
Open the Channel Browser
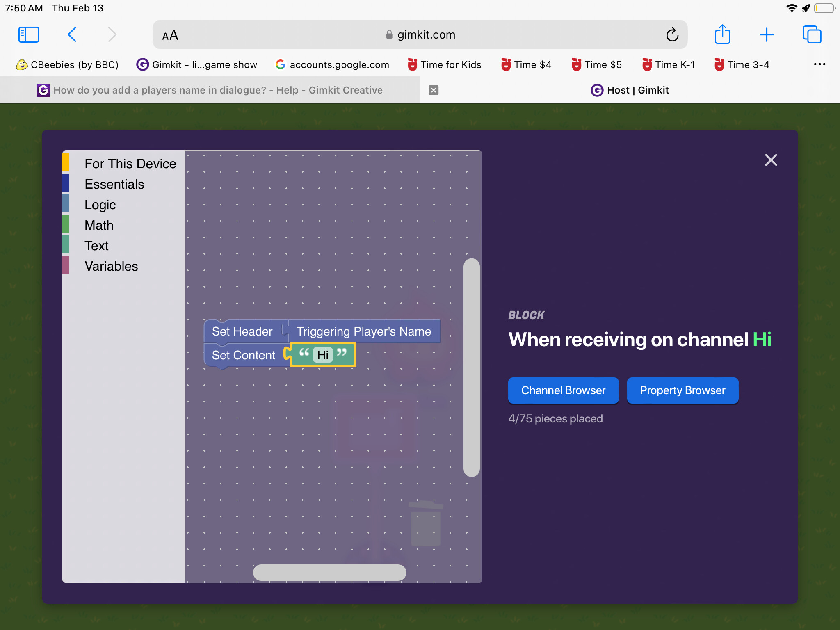[x=563, y=390]
